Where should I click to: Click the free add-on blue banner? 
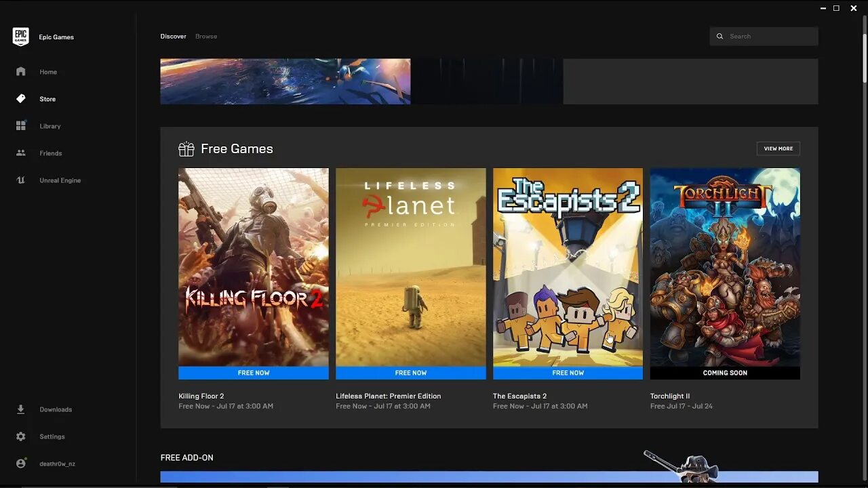489,477
